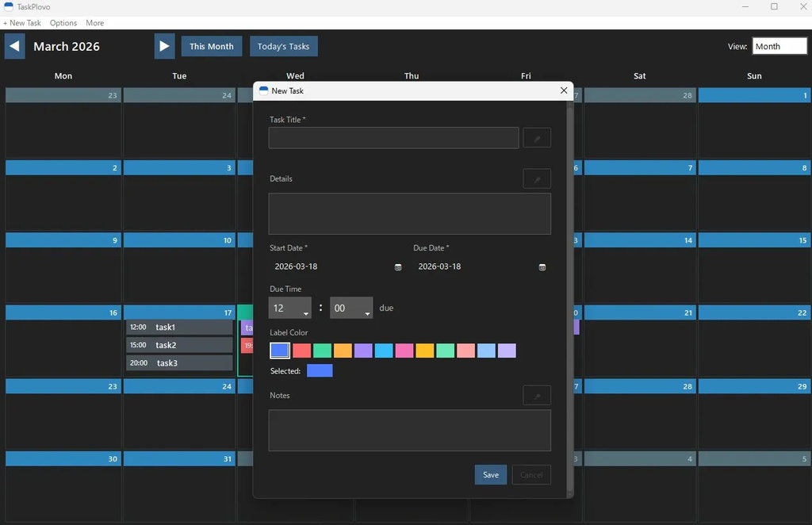Click the small icon button beside the Task Title field
812x525 pixels.
tap(537, 138)
